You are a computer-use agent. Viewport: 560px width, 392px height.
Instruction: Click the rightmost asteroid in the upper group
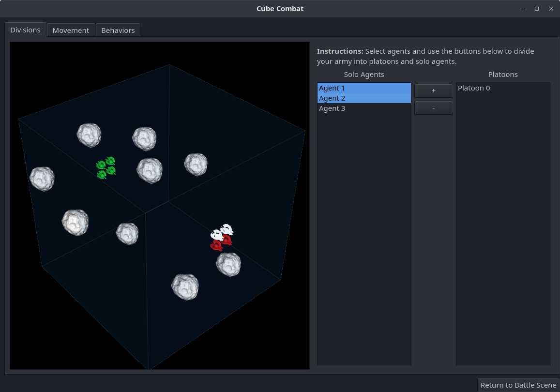pos(196,164)
